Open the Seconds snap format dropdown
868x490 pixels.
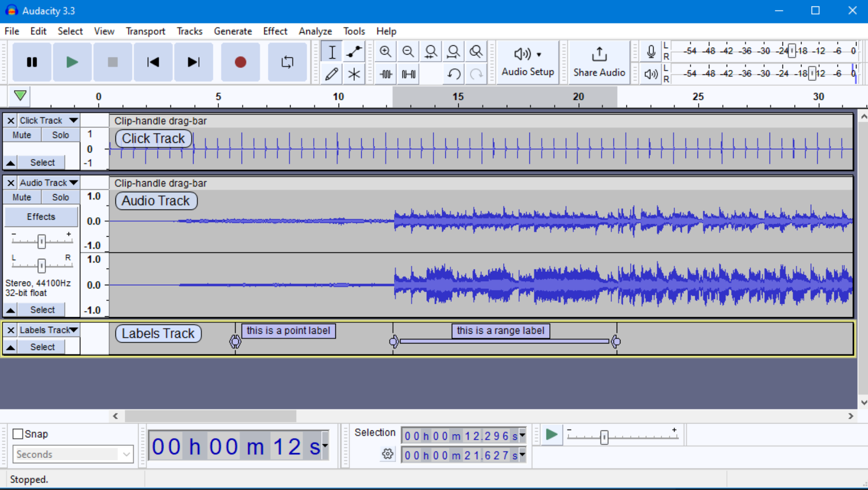pos(127,454)
